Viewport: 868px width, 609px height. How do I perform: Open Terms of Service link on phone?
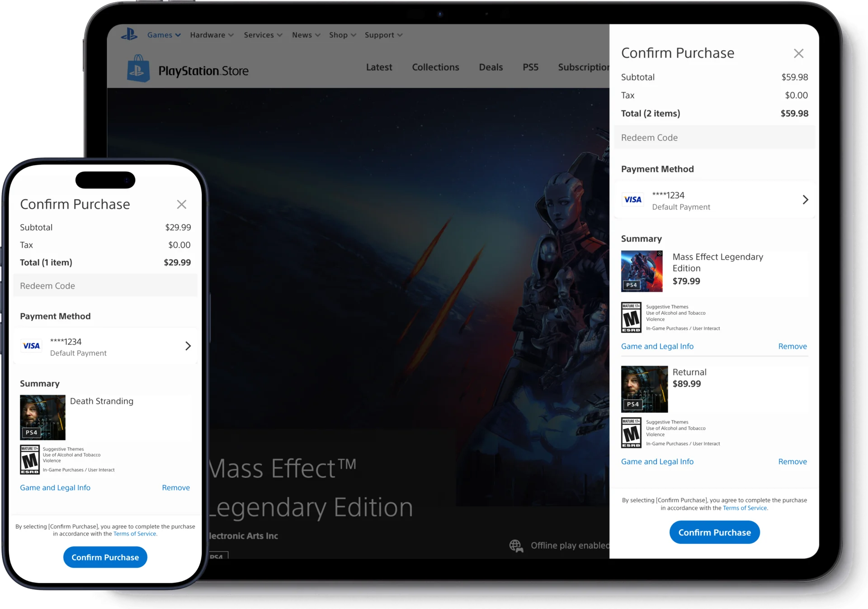tap(135, 534)
